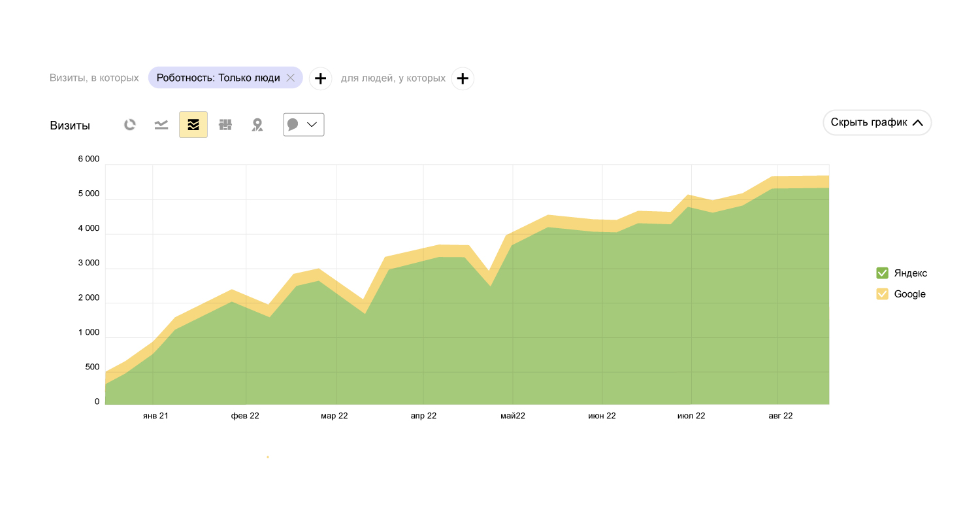Switch to pie chart view
Viewport: 980px width, 523px height.
pyautogui.click(x=130, y=125)
